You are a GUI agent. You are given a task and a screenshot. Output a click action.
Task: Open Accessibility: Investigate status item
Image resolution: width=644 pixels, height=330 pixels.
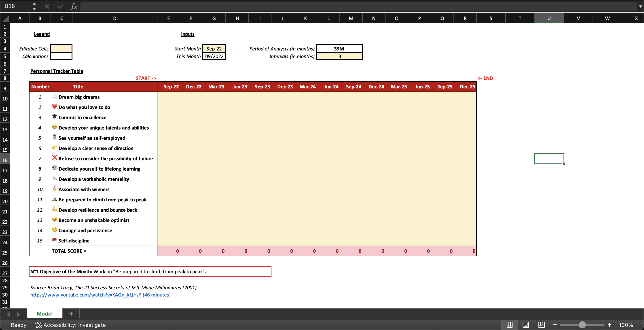click(70, 325)
